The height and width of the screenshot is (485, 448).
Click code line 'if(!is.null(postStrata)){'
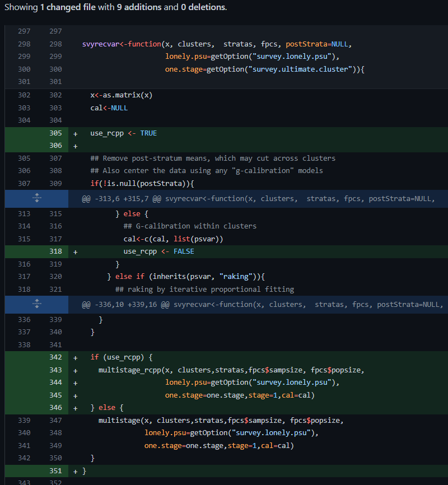click(x=142, y=184)
